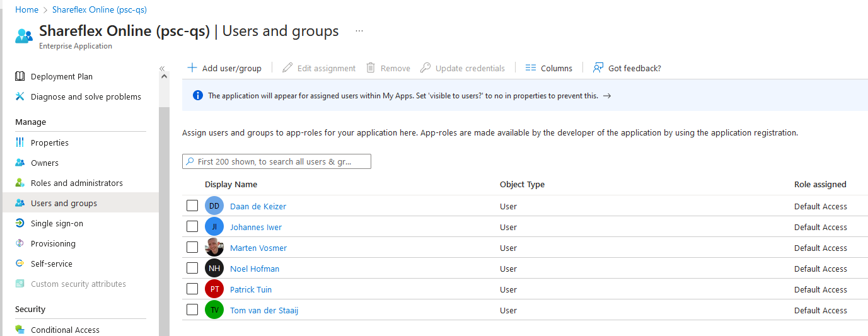Click the plus icon for Add user/group

(193, 67)
